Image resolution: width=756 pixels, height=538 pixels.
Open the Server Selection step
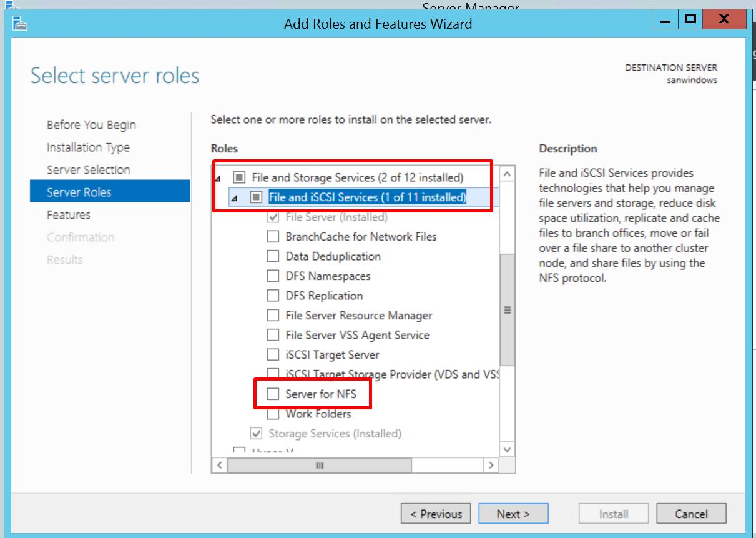pos(89,170)
